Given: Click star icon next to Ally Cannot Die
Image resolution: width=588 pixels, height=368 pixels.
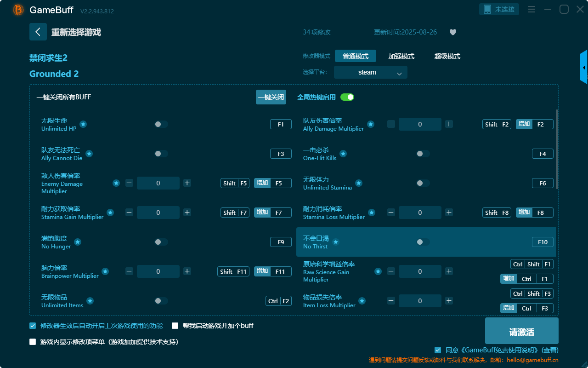Looking at the screenshot, I should click(89, 154).
